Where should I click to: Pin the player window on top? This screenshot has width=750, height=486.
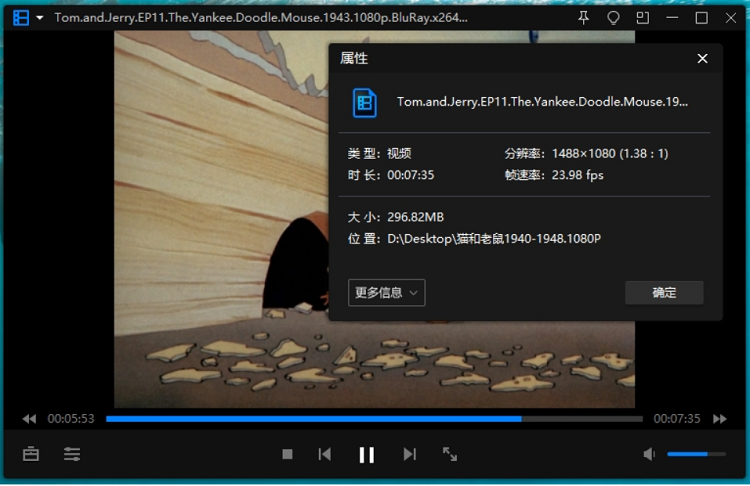coord(584,18)
